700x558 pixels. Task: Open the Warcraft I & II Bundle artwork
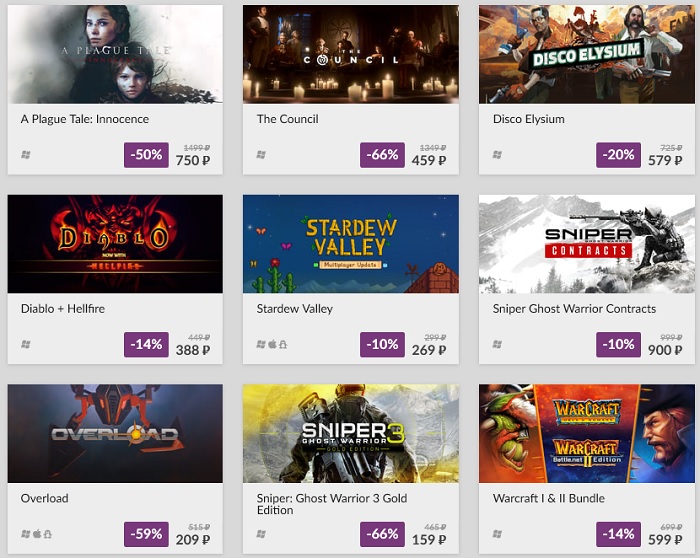[x=587, y=433]
